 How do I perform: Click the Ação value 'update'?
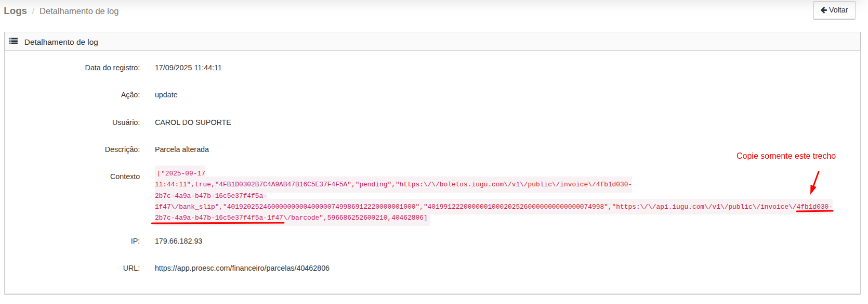pyautogui.click(x=166, y=95)
